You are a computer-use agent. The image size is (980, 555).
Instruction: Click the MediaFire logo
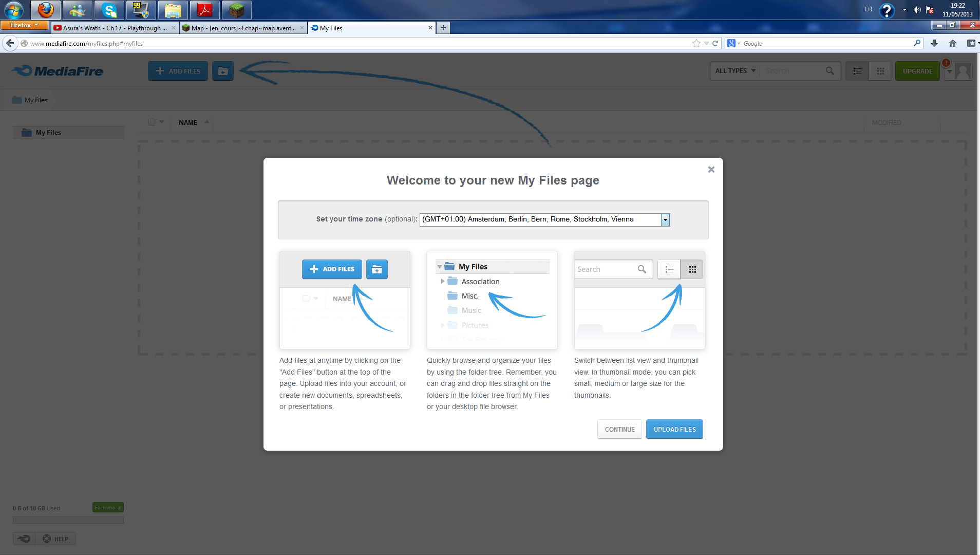58,71
